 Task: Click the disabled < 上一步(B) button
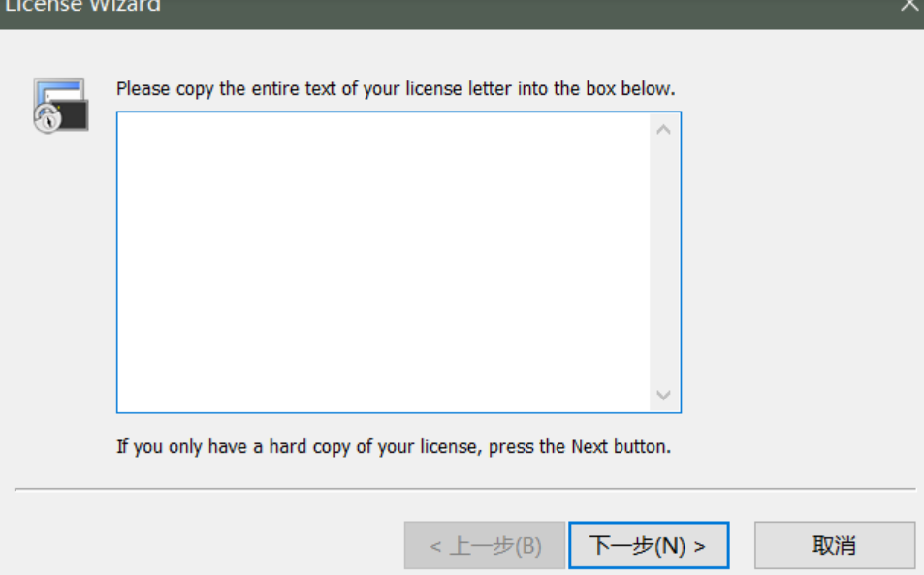point(485,546)
